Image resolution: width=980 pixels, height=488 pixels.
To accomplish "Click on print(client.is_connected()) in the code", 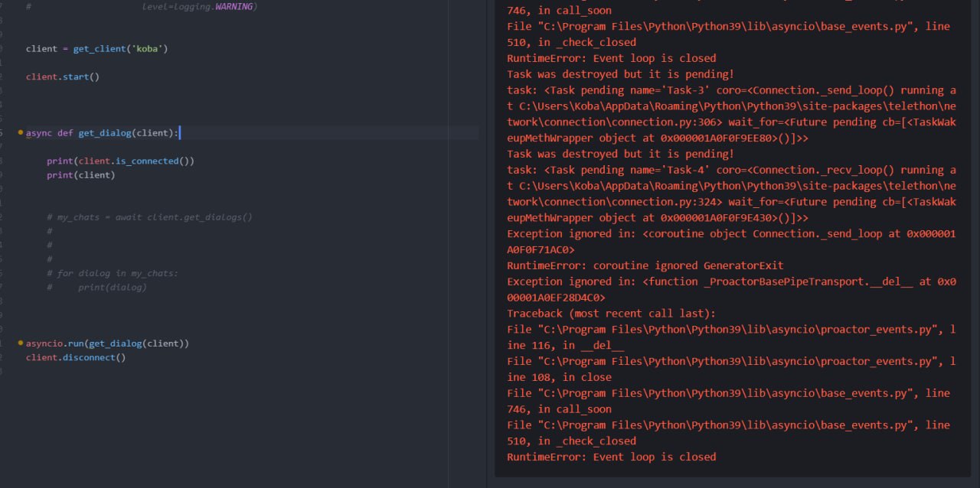I will pyautogui.click(x=120, y=161).
